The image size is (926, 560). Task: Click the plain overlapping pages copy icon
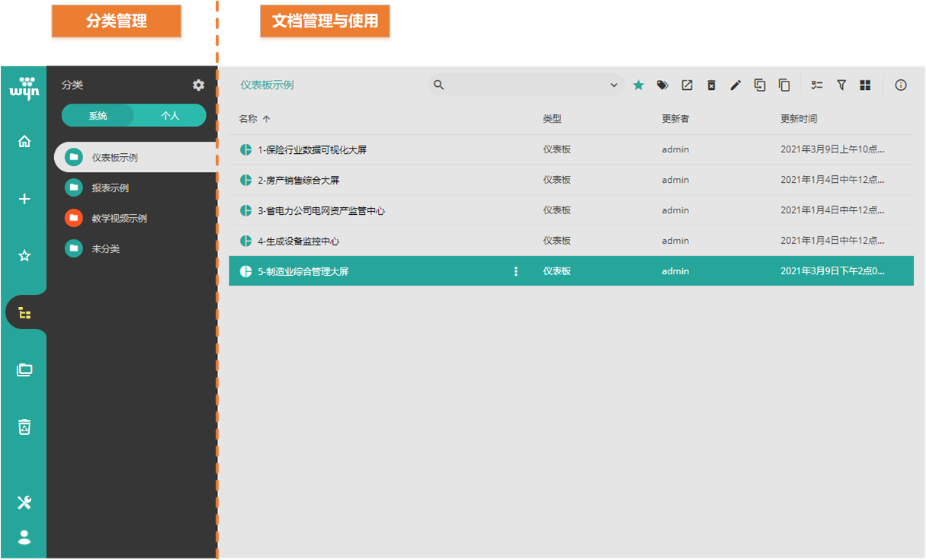click(784, 85)
